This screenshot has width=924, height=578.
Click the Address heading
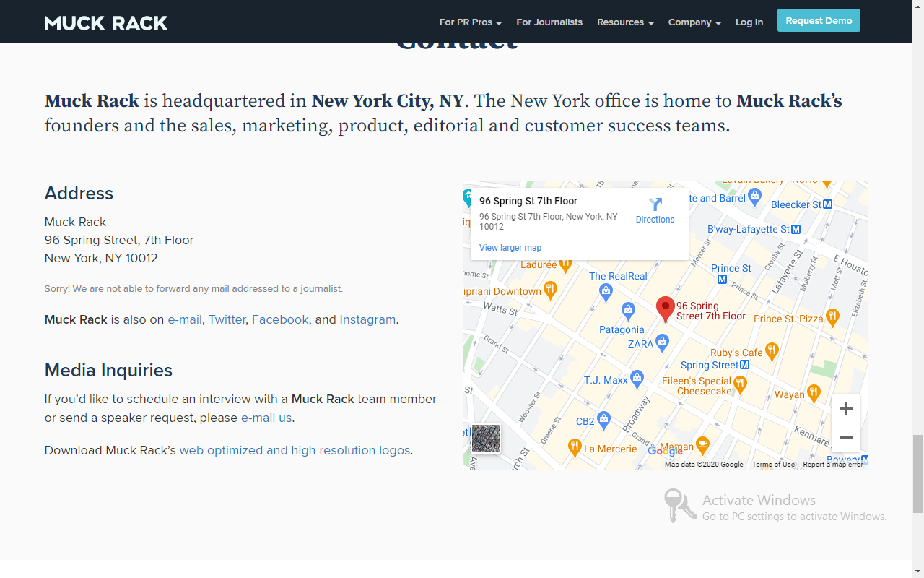pos(79,193)
